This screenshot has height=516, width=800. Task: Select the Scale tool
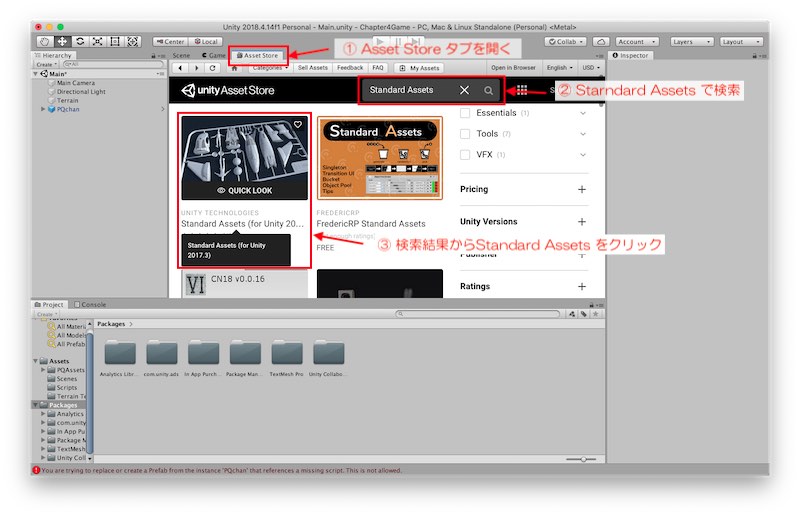click(x=97, y=41)
